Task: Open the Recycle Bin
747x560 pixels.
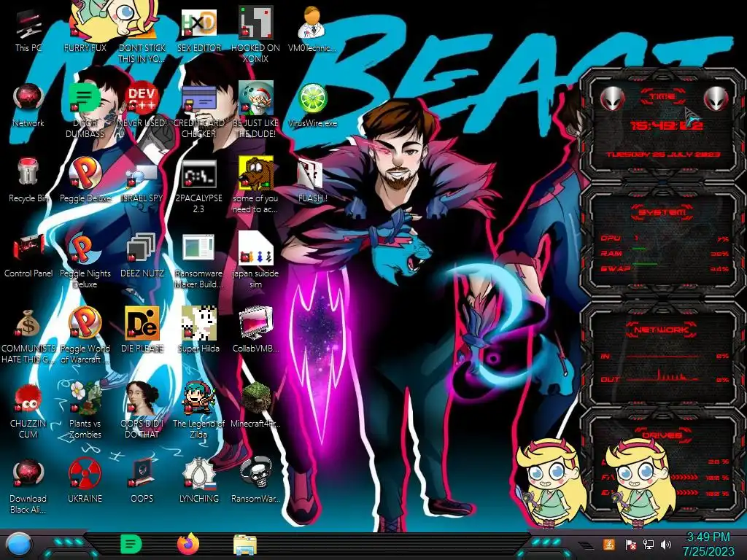Action: (28, 181)
